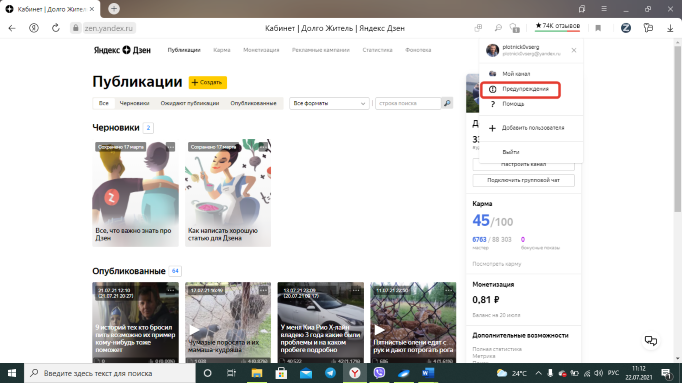Open options dots on cooking draft card
Image resolution: width=682 pixels, height=383 pixels.
263,147
